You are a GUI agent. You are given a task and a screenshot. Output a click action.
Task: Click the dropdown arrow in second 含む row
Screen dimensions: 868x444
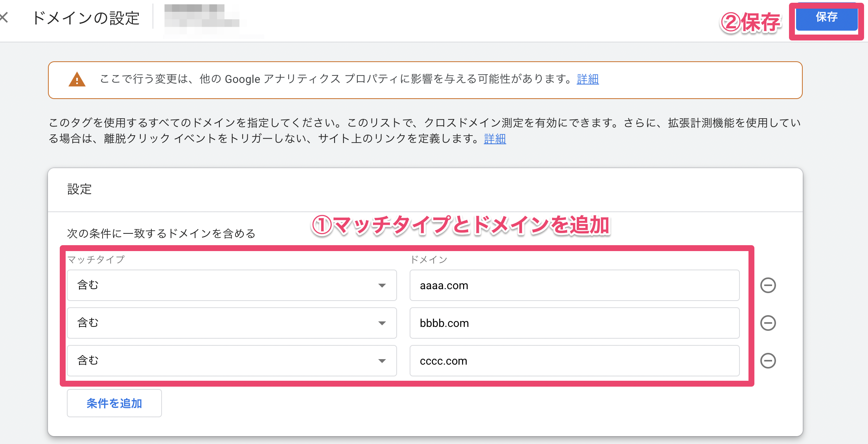point(382,323)
